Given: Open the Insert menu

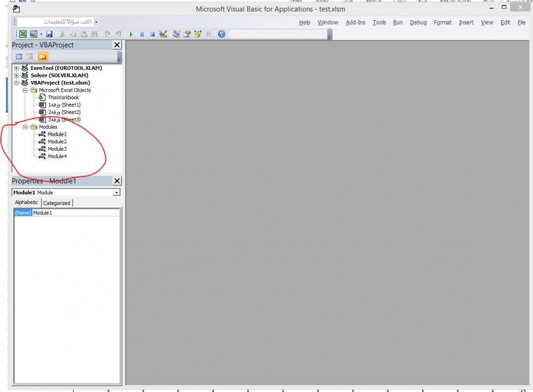Looking at the screenshot, I should tap(466, 22).
